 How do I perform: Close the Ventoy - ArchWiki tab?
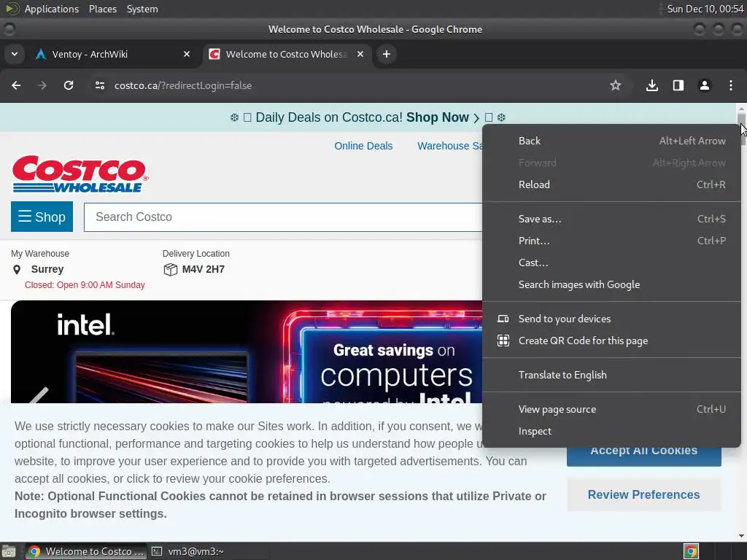(187, 54)
